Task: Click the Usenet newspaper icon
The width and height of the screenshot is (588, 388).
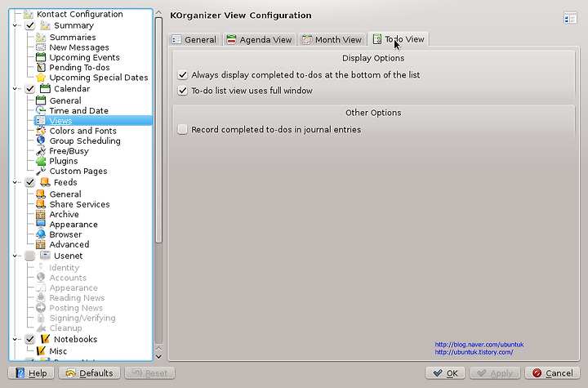Action: (45, 256)
